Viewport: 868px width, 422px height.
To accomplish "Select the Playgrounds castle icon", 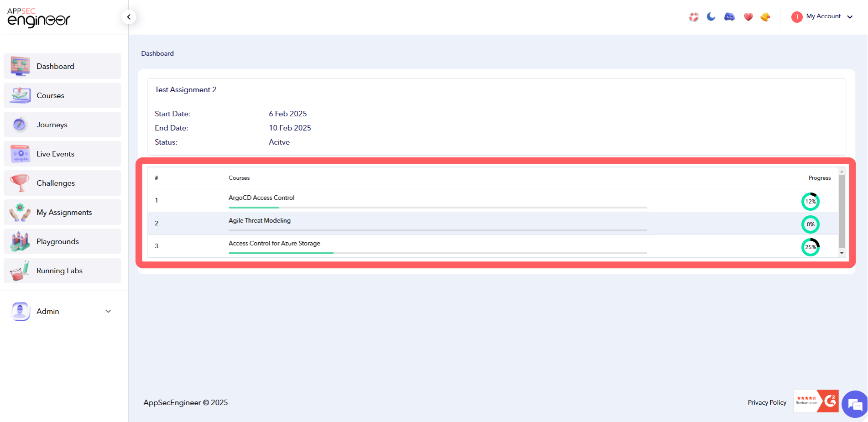I will tap(20, 241).
